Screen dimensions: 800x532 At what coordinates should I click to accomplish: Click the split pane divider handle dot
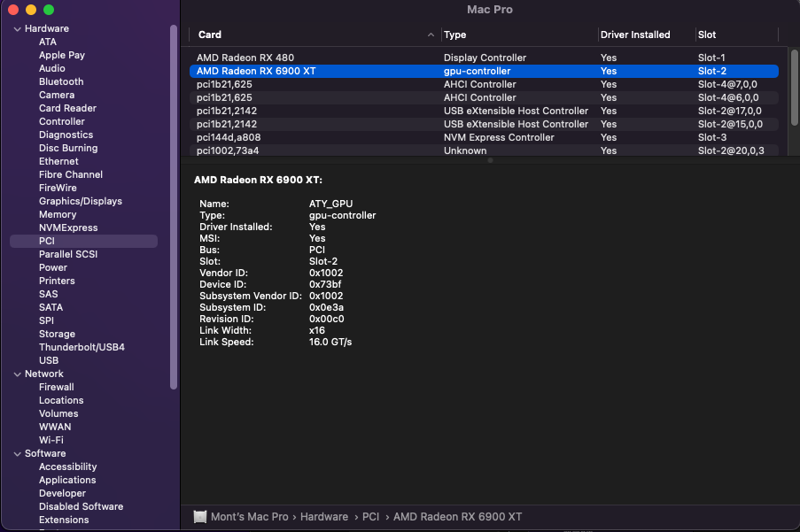490,160
